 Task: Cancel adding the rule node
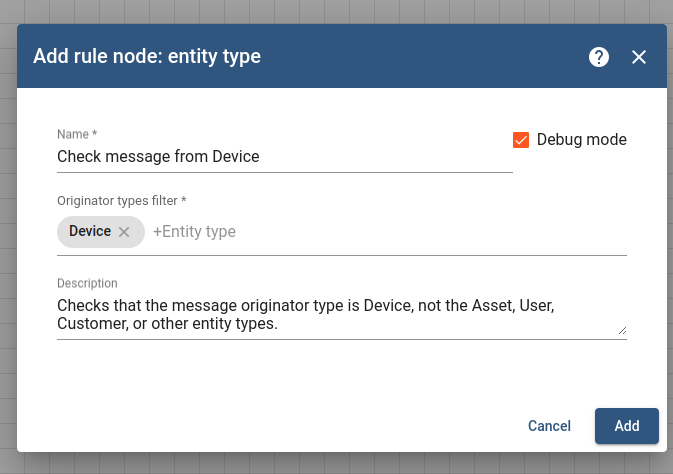[x=549, y=426]
